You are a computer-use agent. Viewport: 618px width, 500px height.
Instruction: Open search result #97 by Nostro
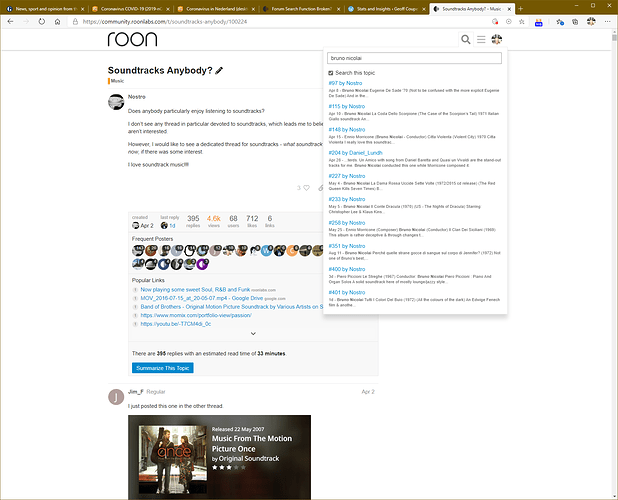tap(345, 83)
